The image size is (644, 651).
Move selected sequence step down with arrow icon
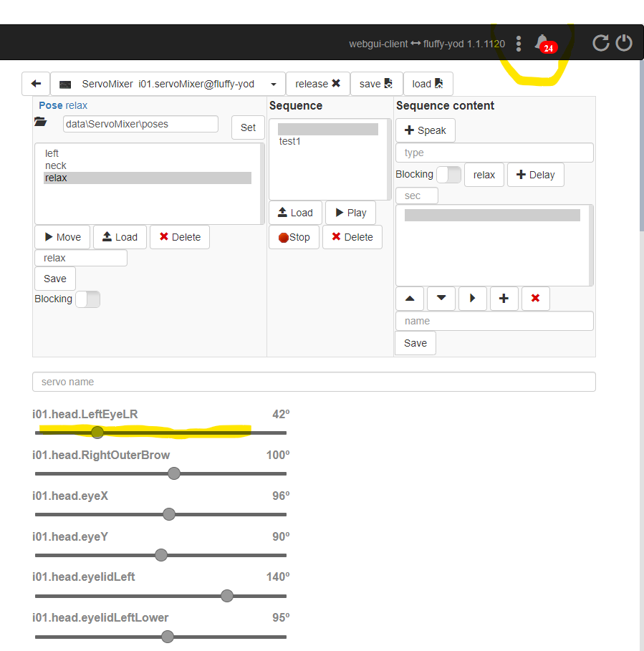point(441,299)
